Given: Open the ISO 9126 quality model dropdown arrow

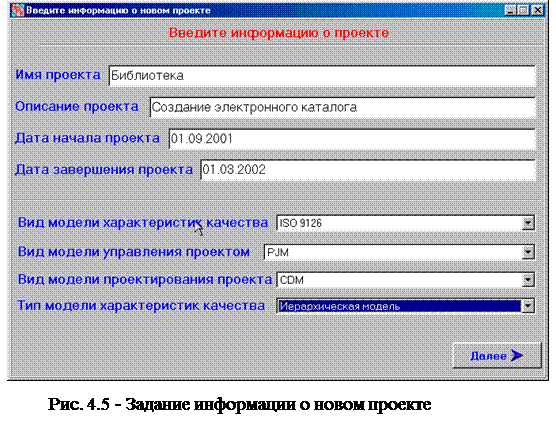Looking at the screenshot, I should pos(528,223).
